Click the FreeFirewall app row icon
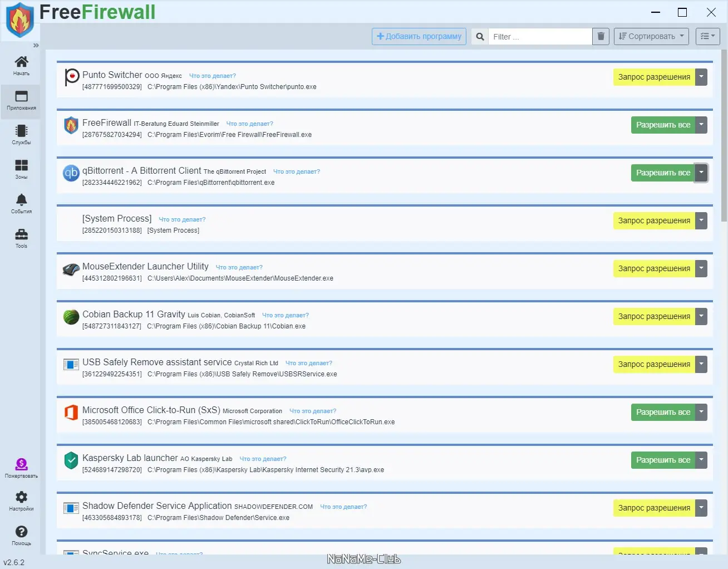The height and width of the screenshot is (569, 728). [71, 125]
